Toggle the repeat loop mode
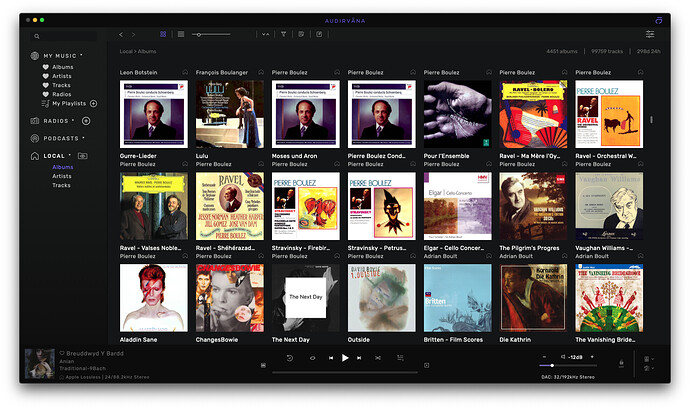The width and height of the screenshot is (690, 409). pos(312,358)
